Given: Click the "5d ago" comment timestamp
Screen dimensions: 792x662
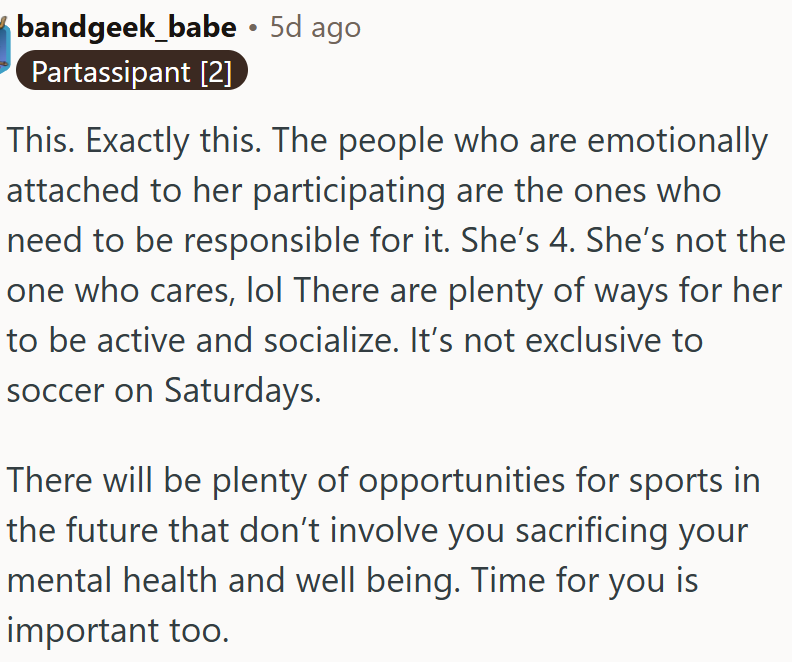Looking at the screenshot, I should click(x=315, y=27).
